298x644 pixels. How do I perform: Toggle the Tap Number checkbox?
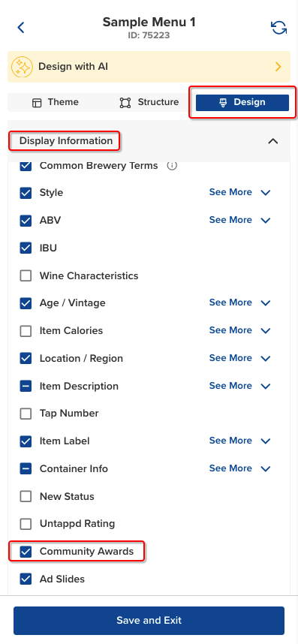tap(26, 414)
